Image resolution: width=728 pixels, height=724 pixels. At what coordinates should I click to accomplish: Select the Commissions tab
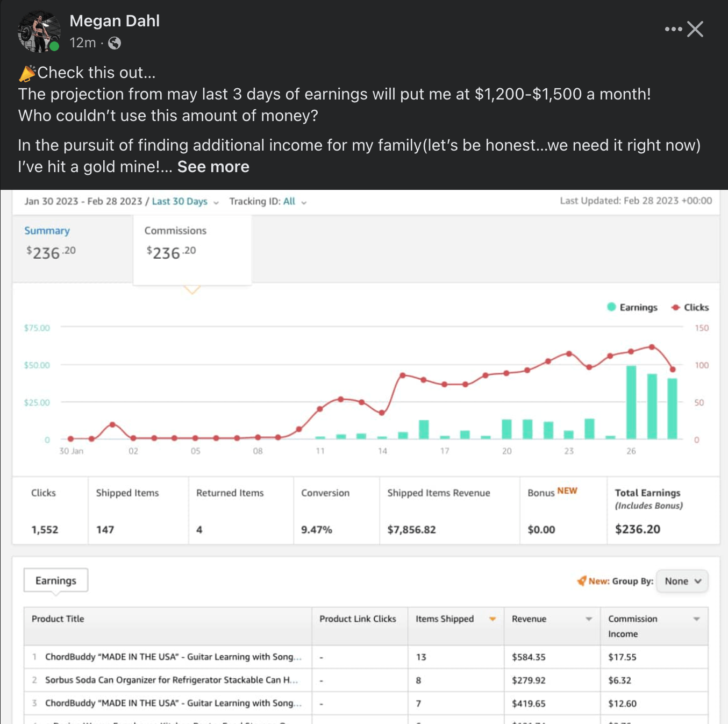click(175, 231)
